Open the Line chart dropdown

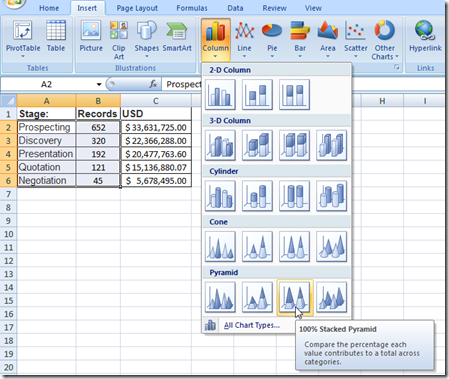[x=244, y=39]
